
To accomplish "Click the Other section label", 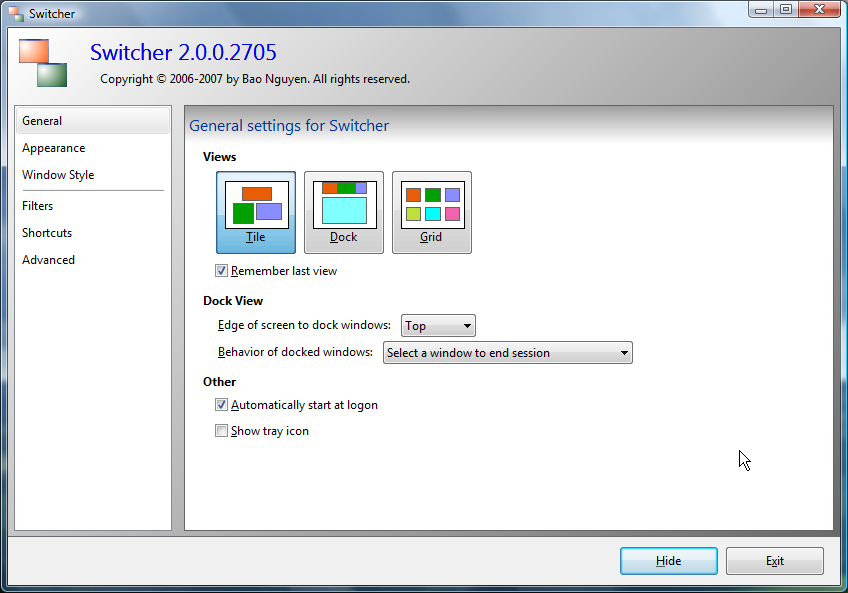I will click(220, 382).
